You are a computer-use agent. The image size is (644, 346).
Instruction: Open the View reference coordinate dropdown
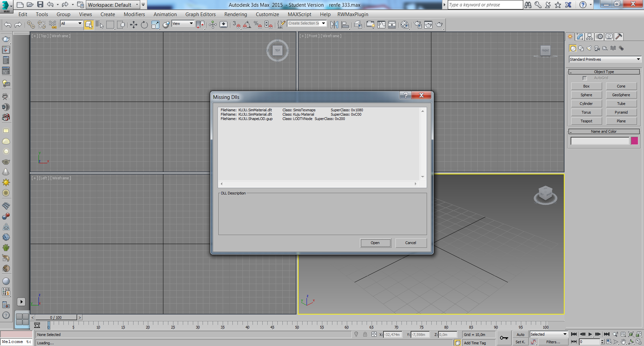point(183,23)
